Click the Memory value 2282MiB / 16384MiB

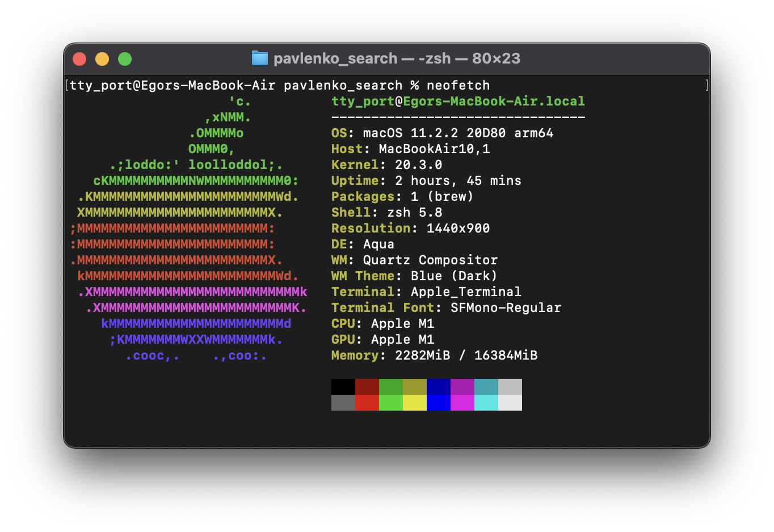tap(466, 356)
